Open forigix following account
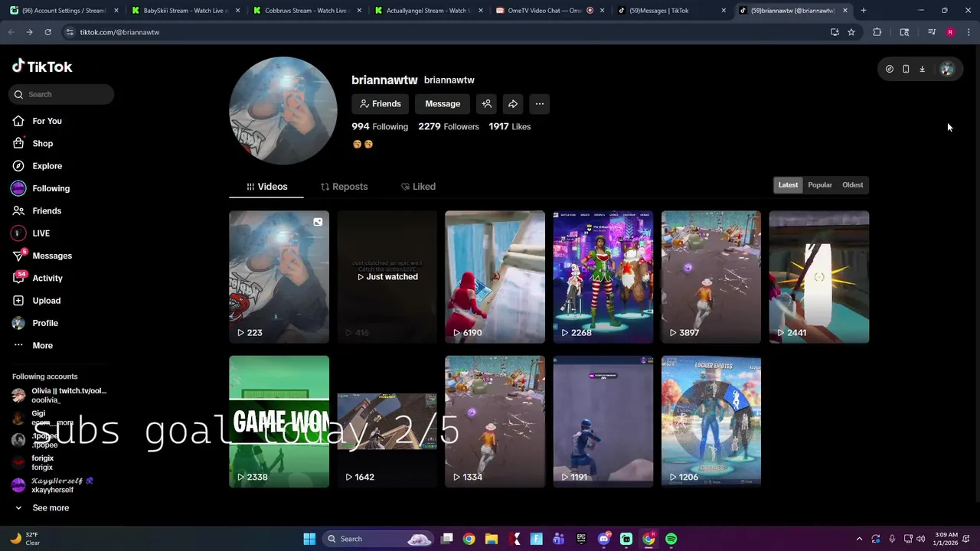 point(33,463)
